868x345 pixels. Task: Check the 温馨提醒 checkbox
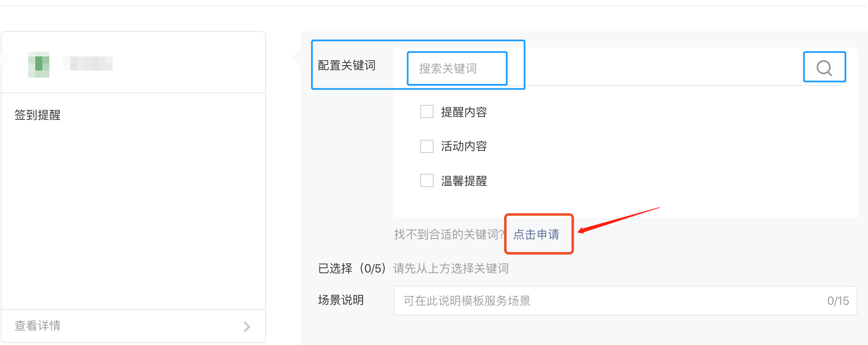pyautogui.click(x=427, y=180)
